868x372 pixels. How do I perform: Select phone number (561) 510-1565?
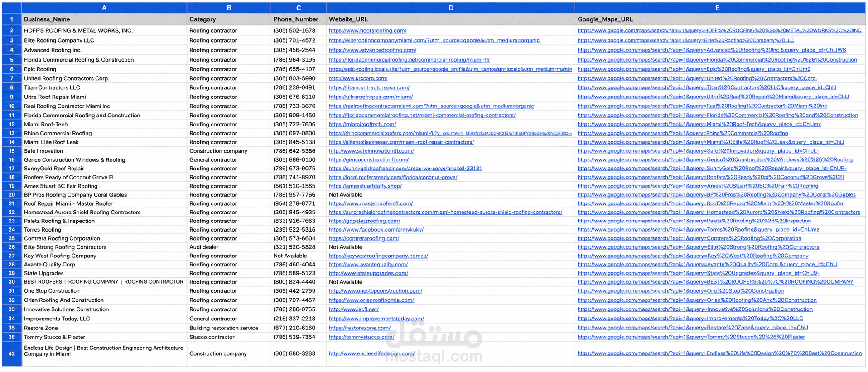(299, 186)
